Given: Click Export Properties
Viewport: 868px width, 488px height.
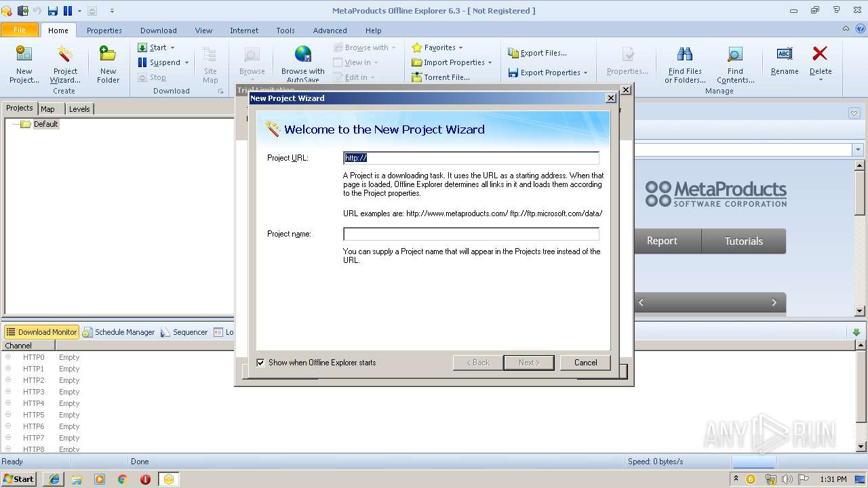Looking at the screenshot, I should 544,73.
